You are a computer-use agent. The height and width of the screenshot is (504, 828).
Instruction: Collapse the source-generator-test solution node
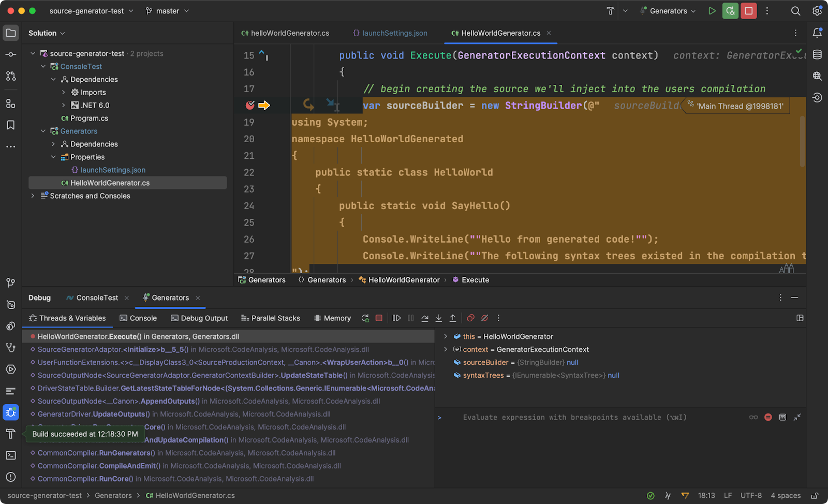tap(33, 53)
